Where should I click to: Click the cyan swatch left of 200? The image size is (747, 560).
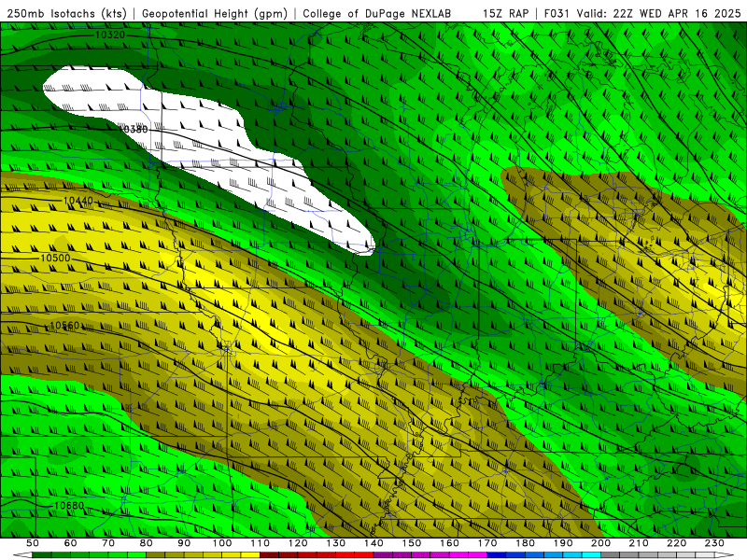point(592,555)
